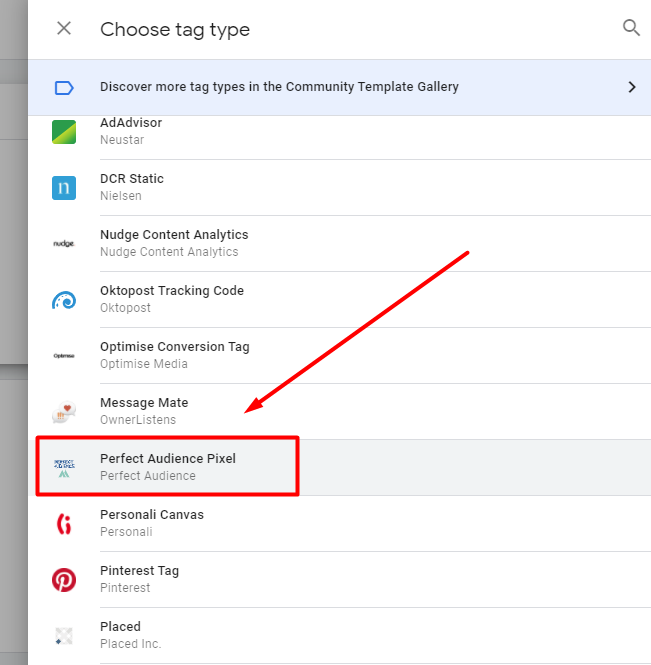Image resolution: width=651 pixels, height=665 pixels.
Task: Click the grey Personali vendor label
Action: pyautogui.click(x=126, y=531)
